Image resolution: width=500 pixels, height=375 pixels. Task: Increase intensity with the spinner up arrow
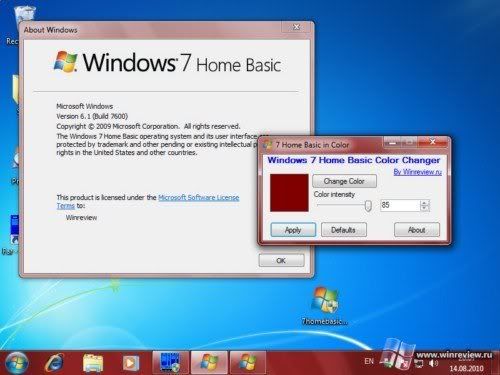coord(424,202)
